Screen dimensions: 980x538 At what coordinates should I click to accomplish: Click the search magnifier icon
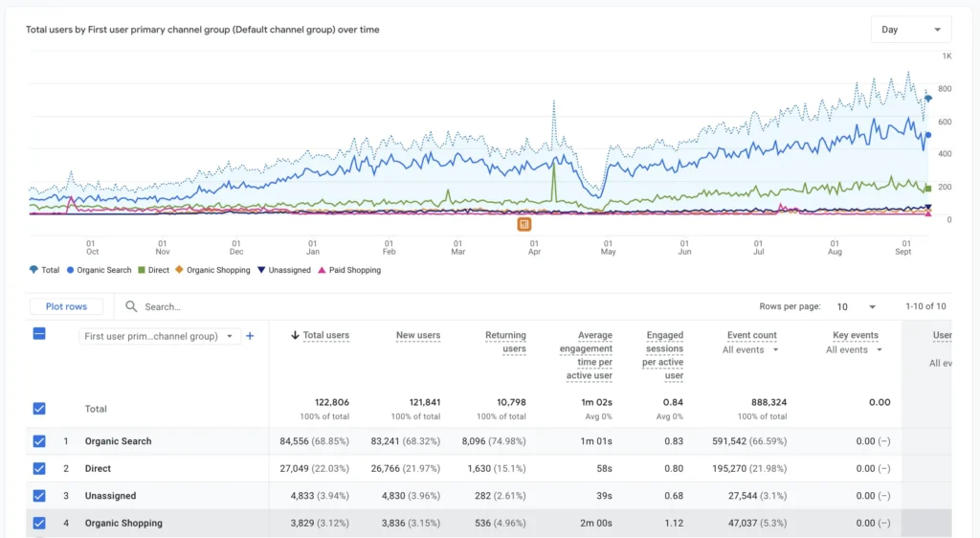click(x=131, y=306)
